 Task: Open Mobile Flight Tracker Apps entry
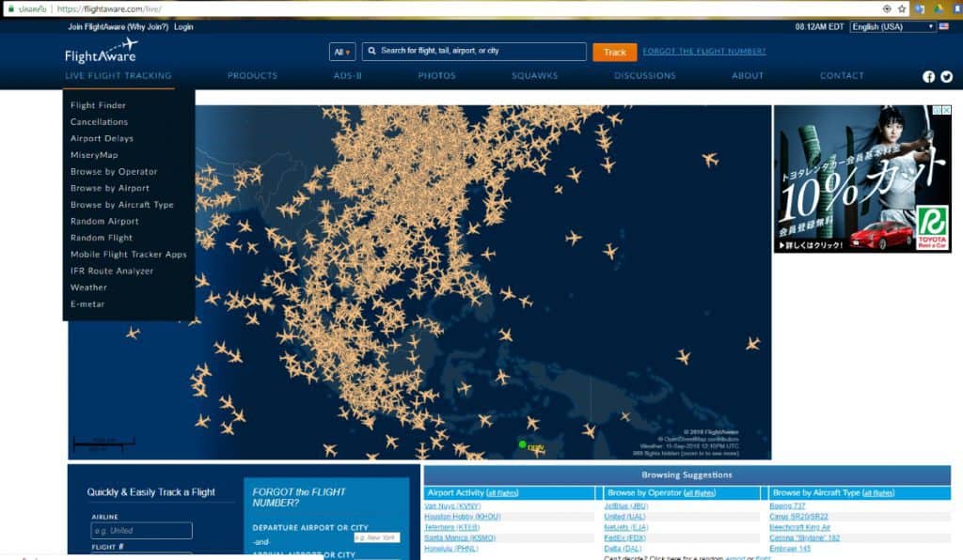coord(128,255)
